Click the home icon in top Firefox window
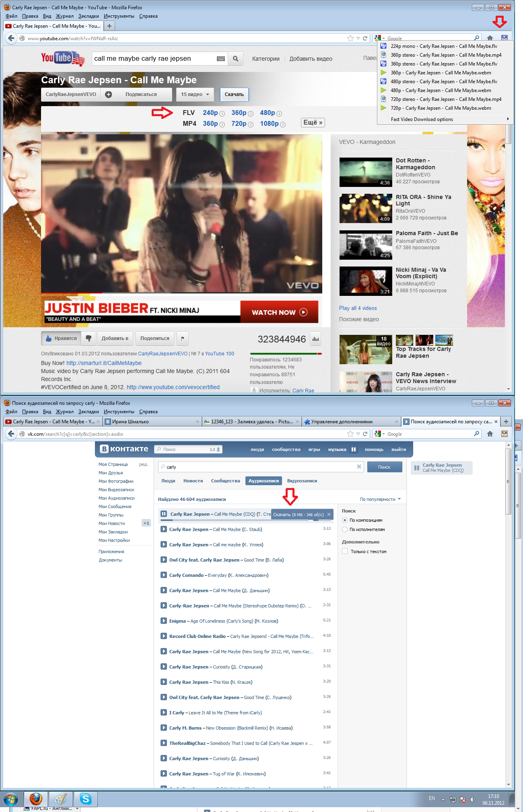The image size is (523, 812). click(490, 38)
